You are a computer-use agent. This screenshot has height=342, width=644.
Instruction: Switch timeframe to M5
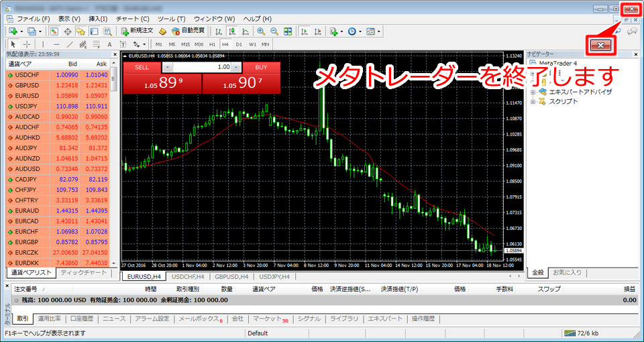click(x=172, y=44)
